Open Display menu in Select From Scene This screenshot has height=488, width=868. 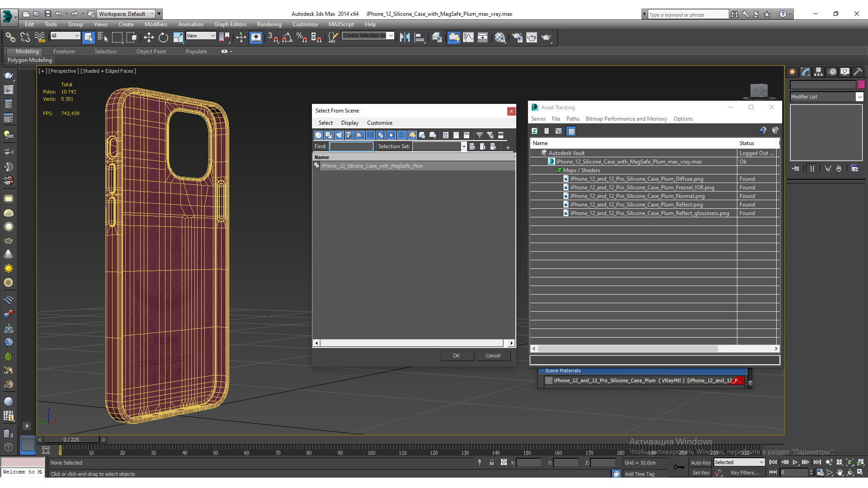[x=349, y=123]
